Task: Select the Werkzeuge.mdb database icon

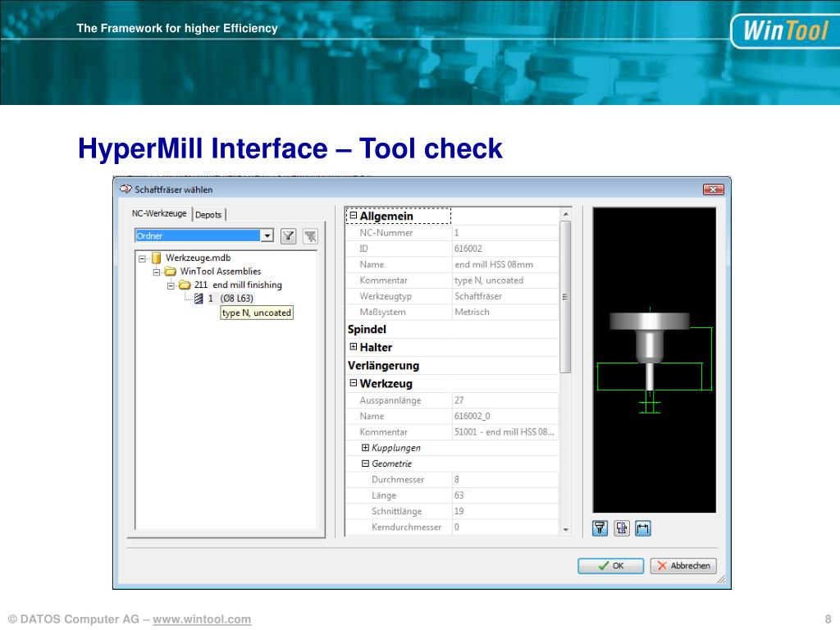Action: click(x=157, y=258)
